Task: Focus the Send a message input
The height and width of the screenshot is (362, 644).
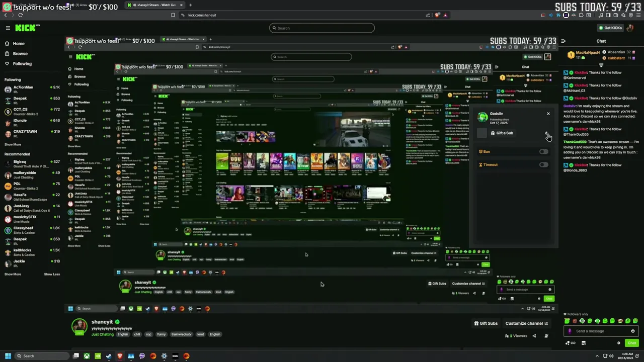Action: click(x=601, y=331)
